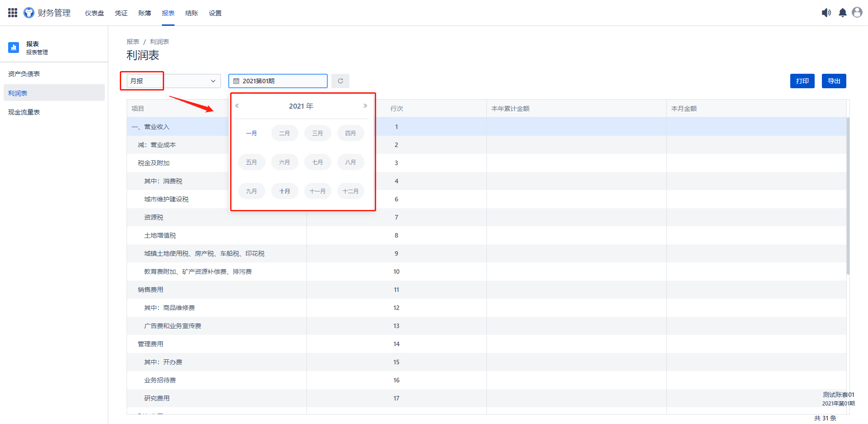Open the 报表 top menu
The width and height of the screenshot is (868, 424).
click(x=168, y=13)
